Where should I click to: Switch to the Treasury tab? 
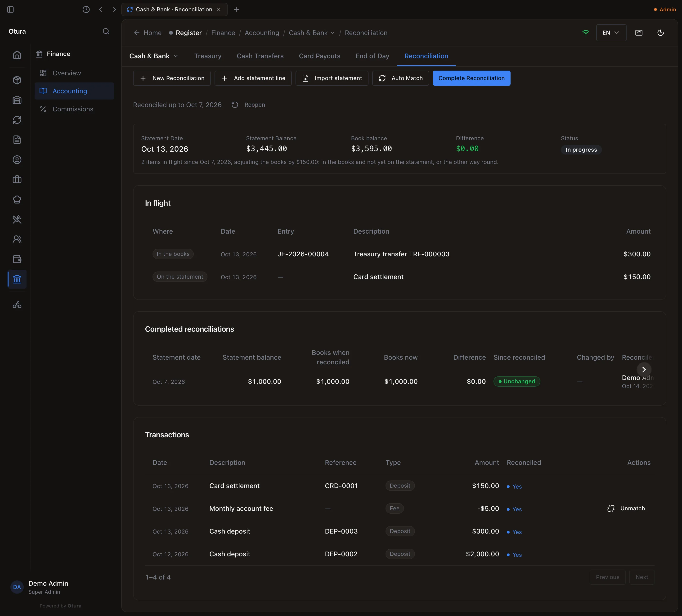[208, 56]
